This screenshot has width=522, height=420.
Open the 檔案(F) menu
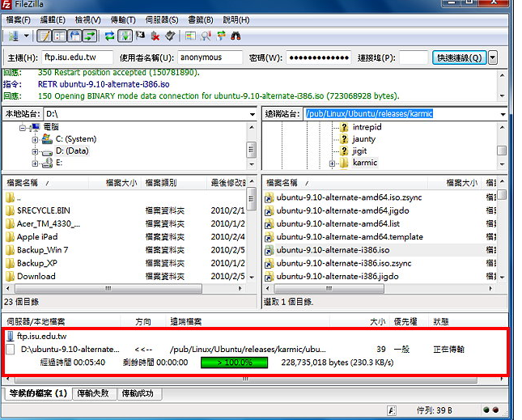(x=19, y=20)
